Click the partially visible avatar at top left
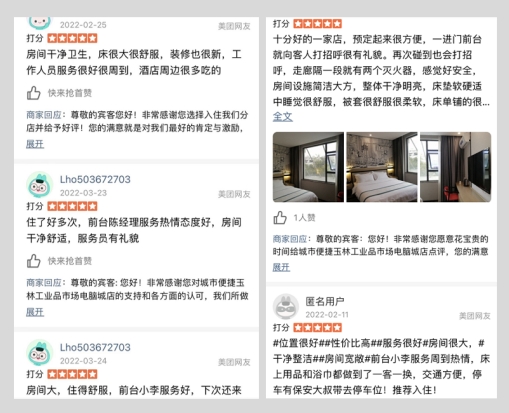Screen dimensions: 509x413 coord(40,23)
